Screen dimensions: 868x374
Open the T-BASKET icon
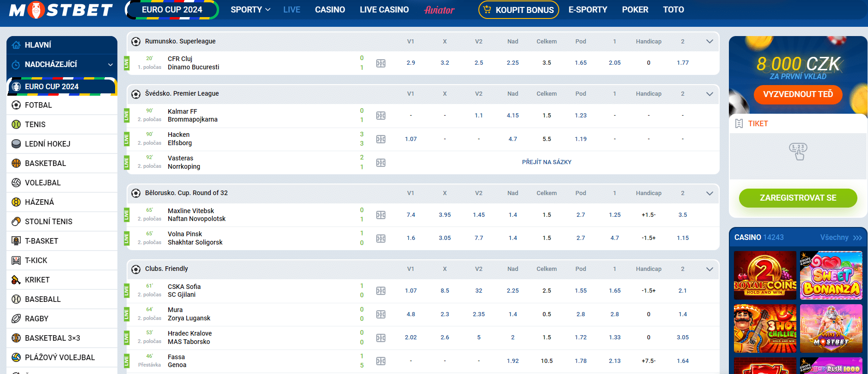coord(16,241)
